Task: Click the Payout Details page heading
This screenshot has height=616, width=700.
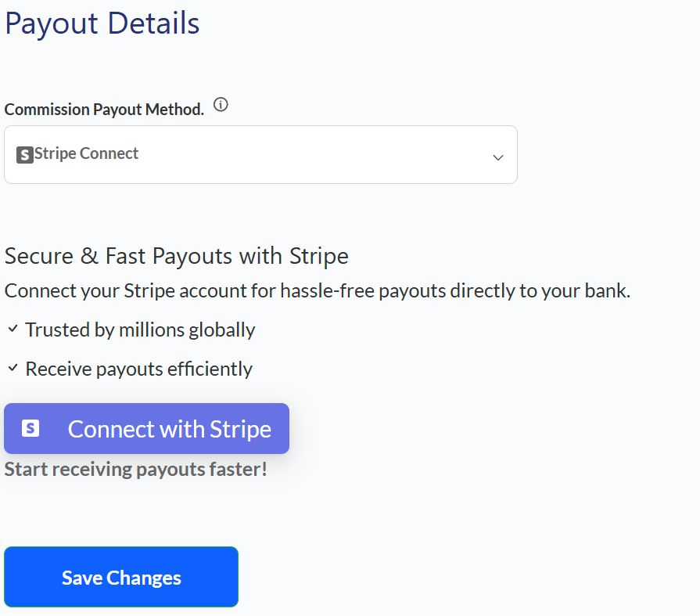Action: point(102,23)
